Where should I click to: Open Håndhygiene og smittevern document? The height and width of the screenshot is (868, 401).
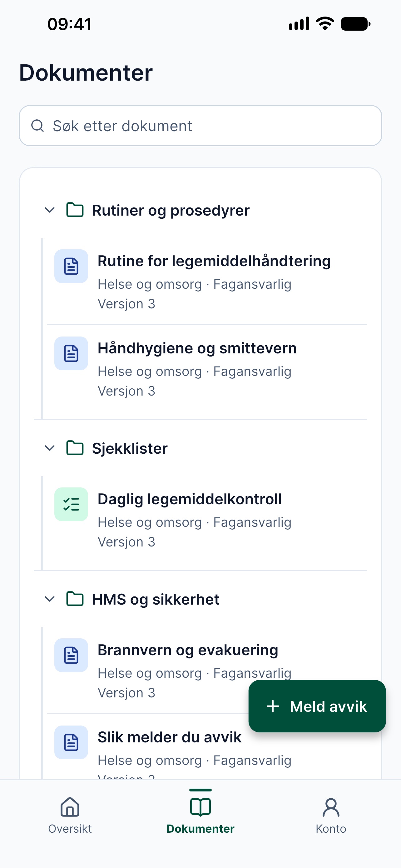pyautogui.click(x=207, y=369)
